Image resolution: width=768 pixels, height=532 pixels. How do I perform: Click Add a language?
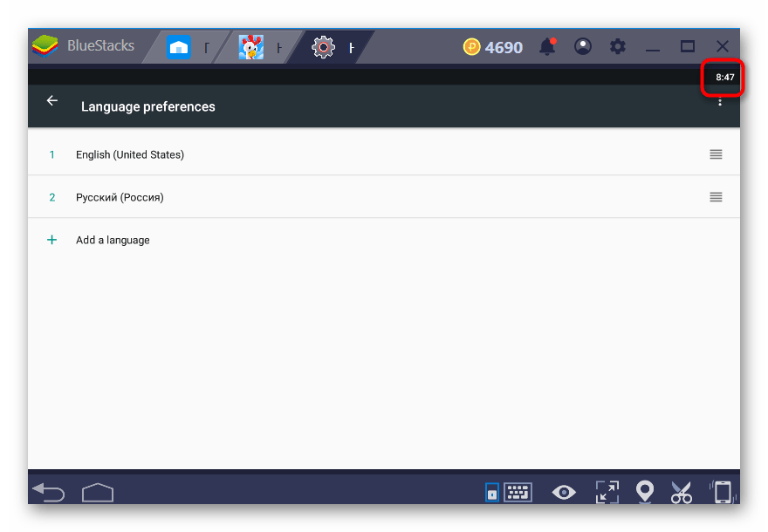113,241
